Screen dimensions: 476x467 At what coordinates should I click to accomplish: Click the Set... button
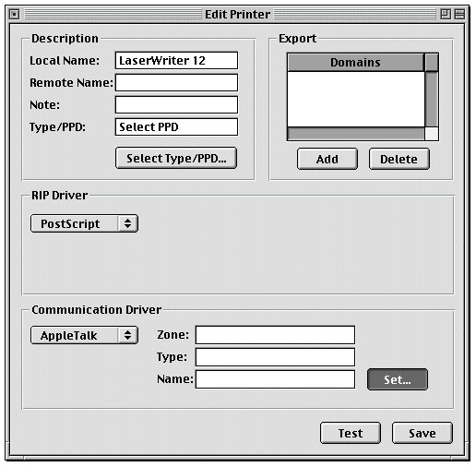click(x=398, y=379)
